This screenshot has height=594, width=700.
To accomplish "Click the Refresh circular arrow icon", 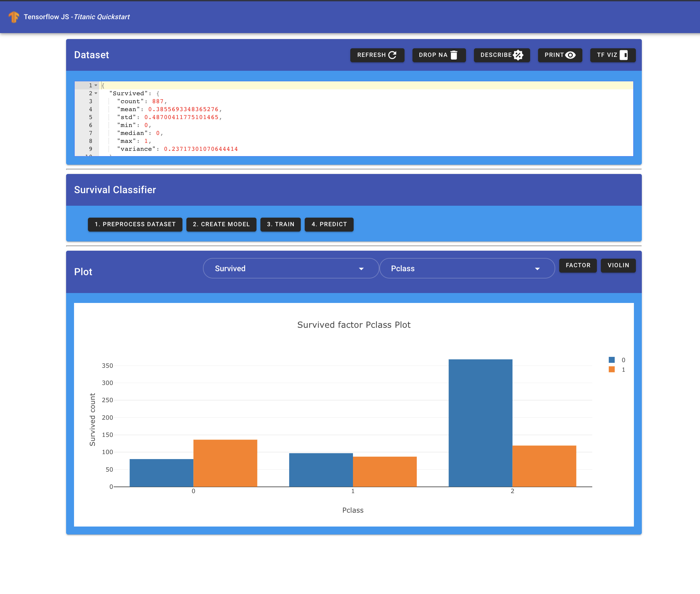I will tap(392, 55).
